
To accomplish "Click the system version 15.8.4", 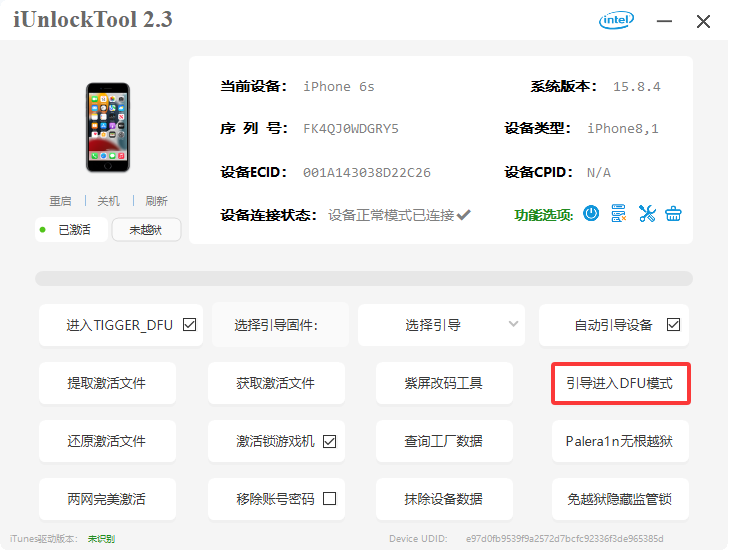I will click(636, 87).
